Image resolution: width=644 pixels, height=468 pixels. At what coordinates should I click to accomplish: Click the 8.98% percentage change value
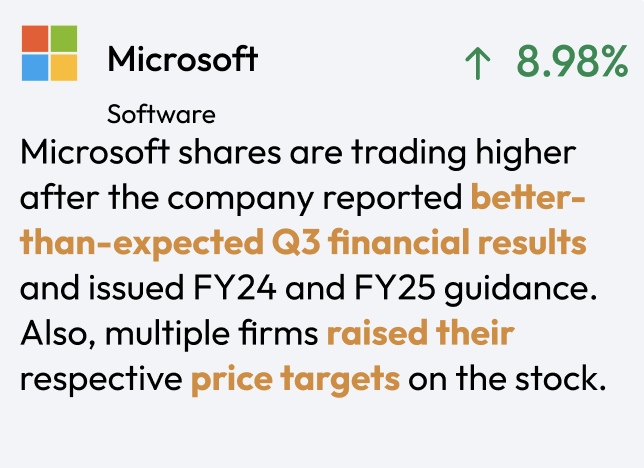572,61
